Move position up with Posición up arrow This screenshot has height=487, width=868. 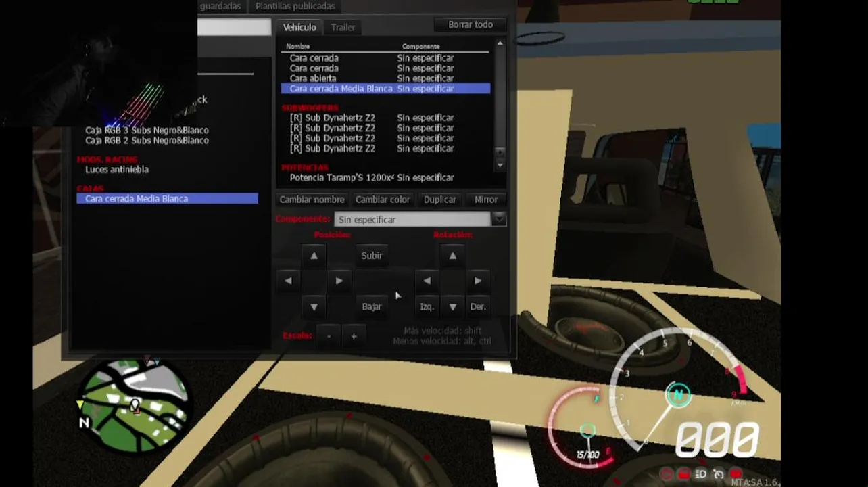[x=314, y=256]
